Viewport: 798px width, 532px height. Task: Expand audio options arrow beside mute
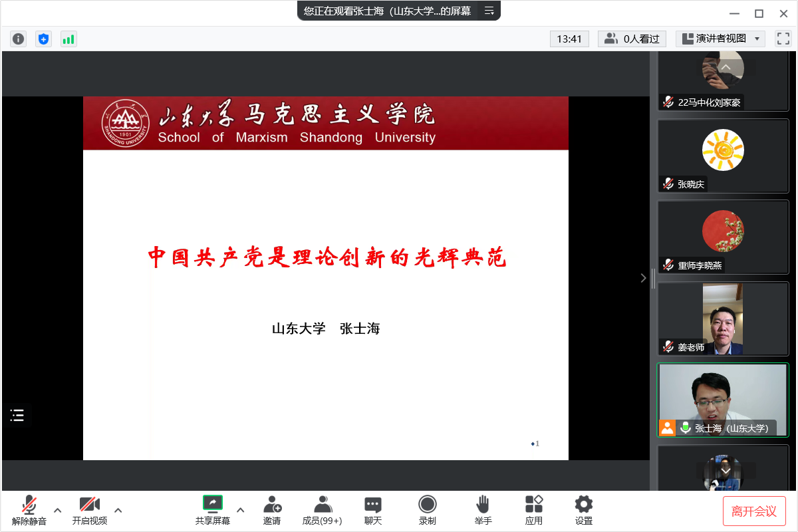58,510
